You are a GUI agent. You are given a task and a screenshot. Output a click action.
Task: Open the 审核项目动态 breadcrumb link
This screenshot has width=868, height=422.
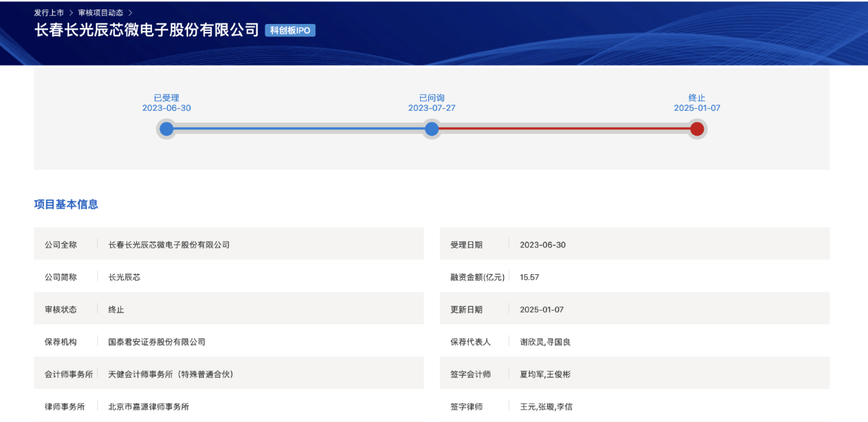(x=101, y=13)
